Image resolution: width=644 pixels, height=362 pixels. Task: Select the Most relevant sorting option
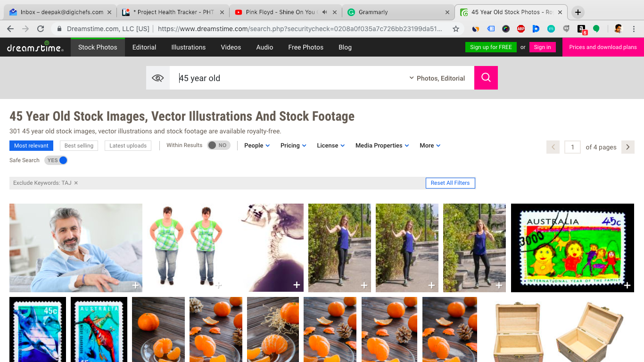[31, 146]
